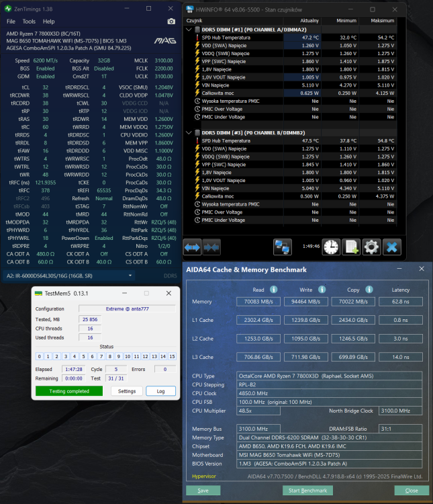Click the ZenTimings camera screenshot icon
This screenshot has width=433, height=504.
[x=171, y=22]
